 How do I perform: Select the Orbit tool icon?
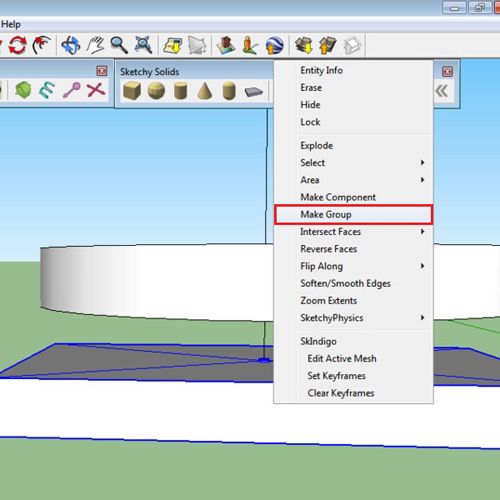[71, 45]
